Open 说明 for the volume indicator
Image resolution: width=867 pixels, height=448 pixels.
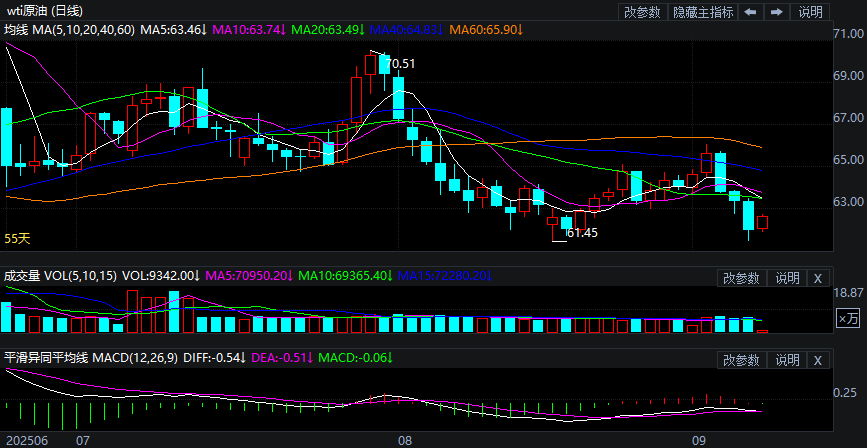click(x=787, y=278)
